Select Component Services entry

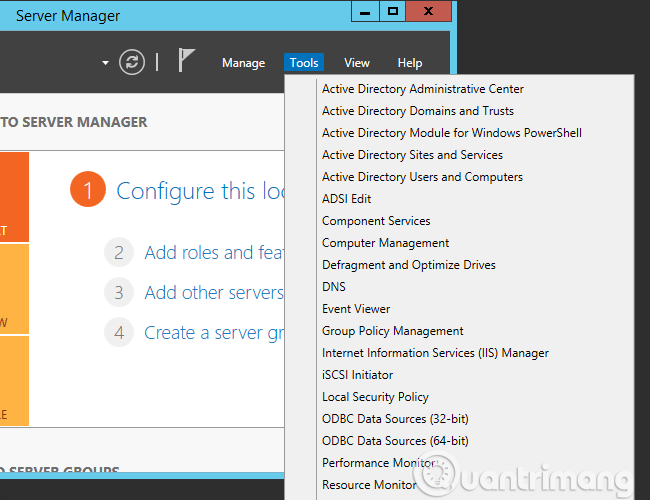tap(376, 221)
